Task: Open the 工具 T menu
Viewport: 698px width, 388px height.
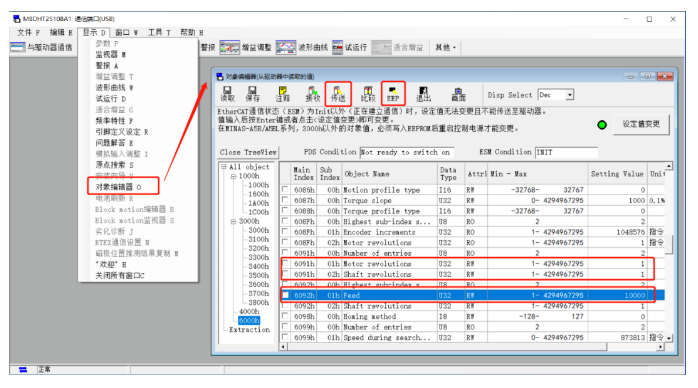Action: pyautogui.click(x=159, y=32)
